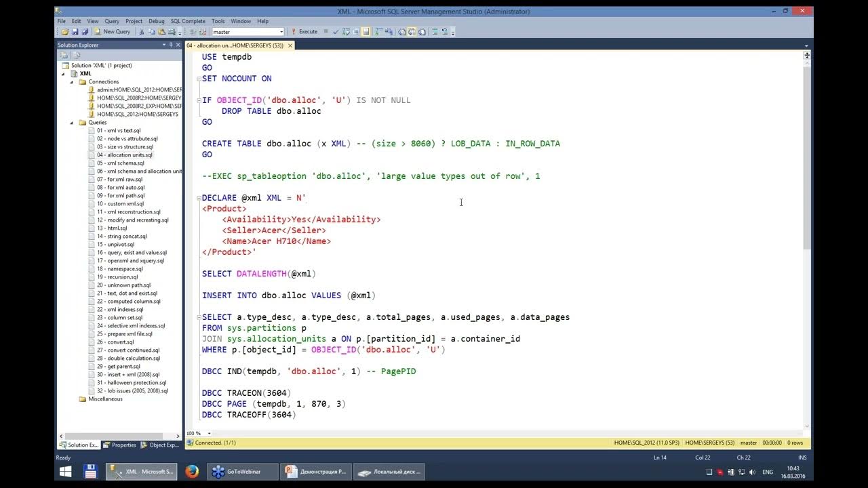Viewport: 868px width, 488px height.
Task: Click the Parse checkmark icon
Action: click(336, 32)
